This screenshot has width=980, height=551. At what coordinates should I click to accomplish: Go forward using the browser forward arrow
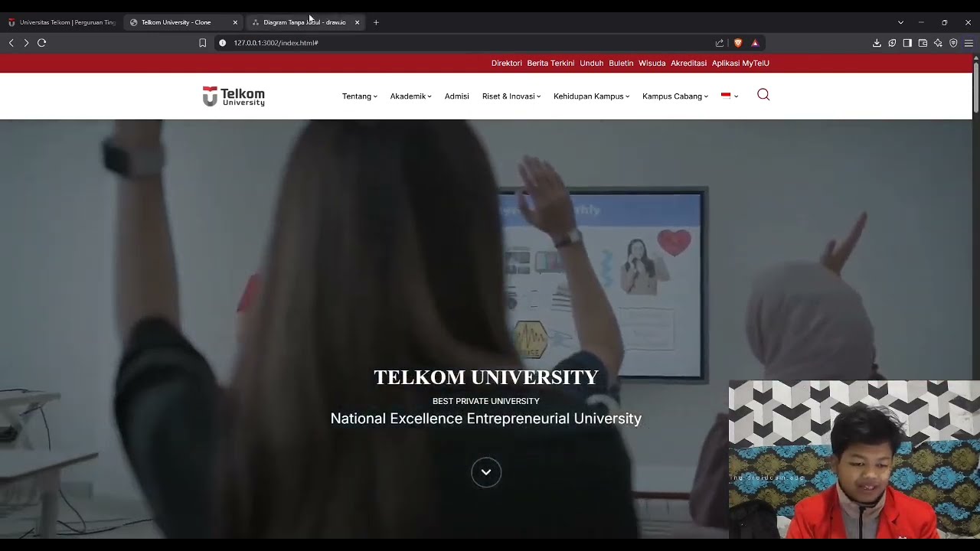click(x=26, y=43)
